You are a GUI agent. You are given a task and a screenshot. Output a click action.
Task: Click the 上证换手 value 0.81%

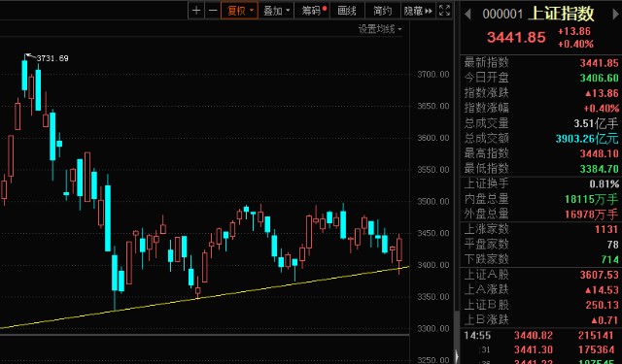tap(604, 183)
